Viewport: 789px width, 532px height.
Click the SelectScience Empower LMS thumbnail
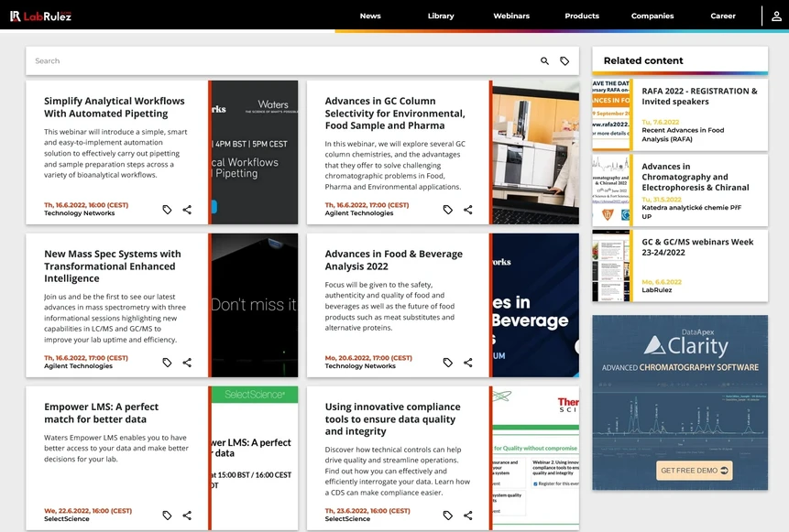click(255, 458)
